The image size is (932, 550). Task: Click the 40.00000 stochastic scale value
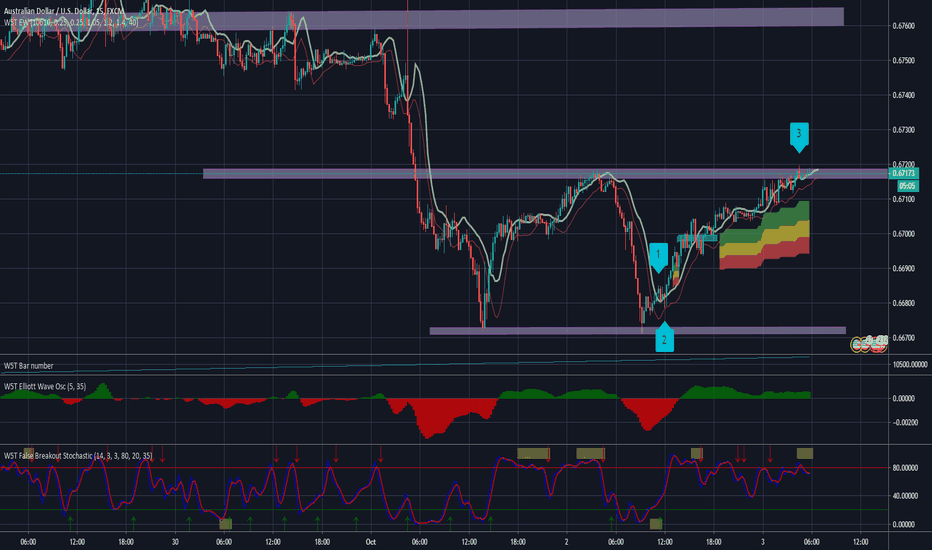(905, 496)
